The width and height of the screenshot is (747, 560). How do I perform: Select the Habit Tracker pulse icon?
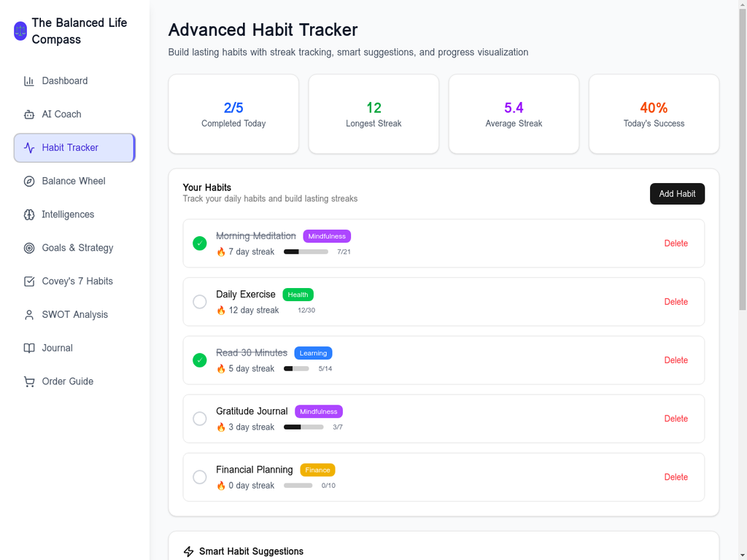[x=29, y=147]
